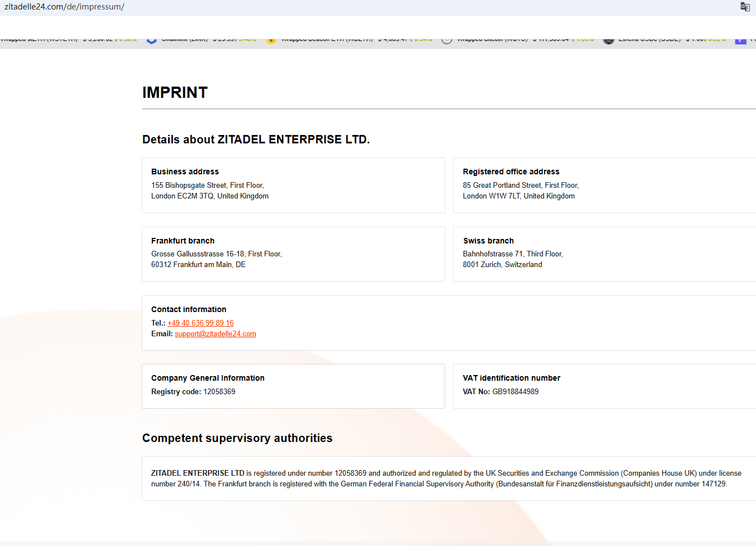This screenshot has height=546, width=756.
Task: Click the 'Company General Information' card title
Action: click(x=208, y=378)
